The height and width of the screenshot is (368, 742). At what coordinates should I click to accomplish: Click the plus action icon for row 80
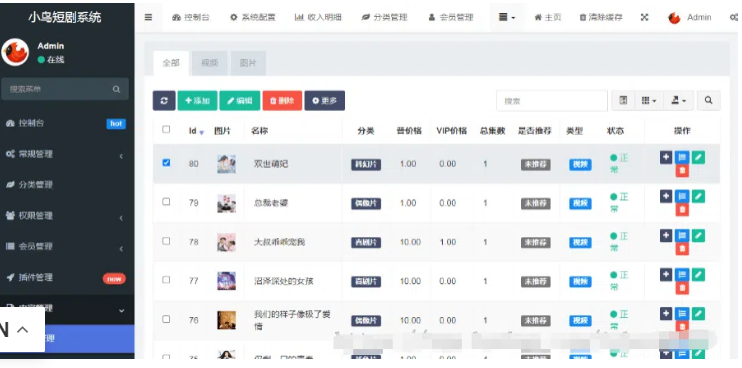pos(666,157)
